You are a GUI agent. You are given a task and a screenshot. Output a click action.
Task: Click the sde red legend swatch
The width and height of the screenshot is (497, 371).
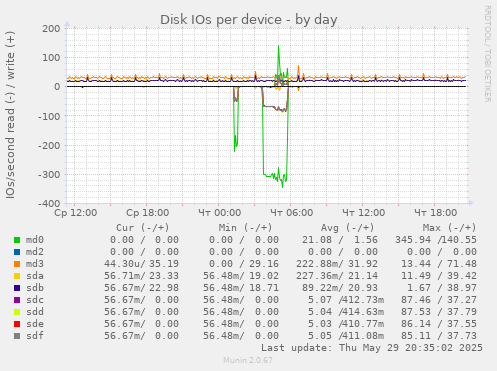click(x=17, y=324)
